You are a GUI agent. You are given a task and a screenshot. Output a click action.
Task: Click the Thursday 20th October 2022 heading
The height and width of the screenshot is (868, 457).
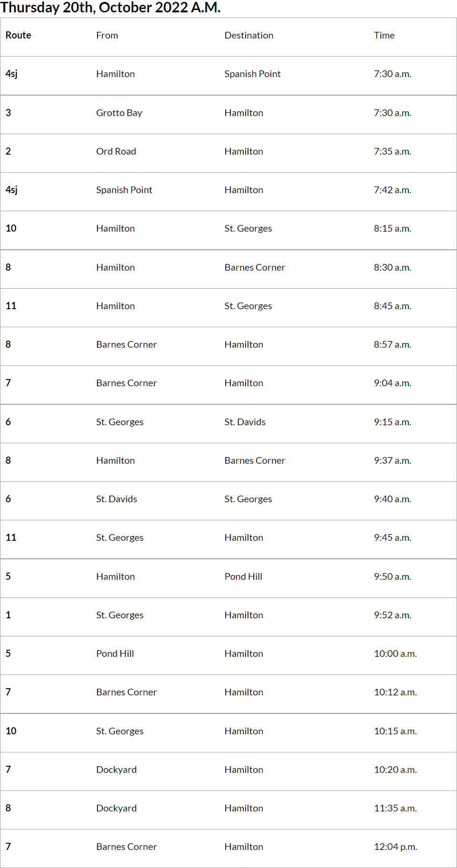[x=110, y=8]
